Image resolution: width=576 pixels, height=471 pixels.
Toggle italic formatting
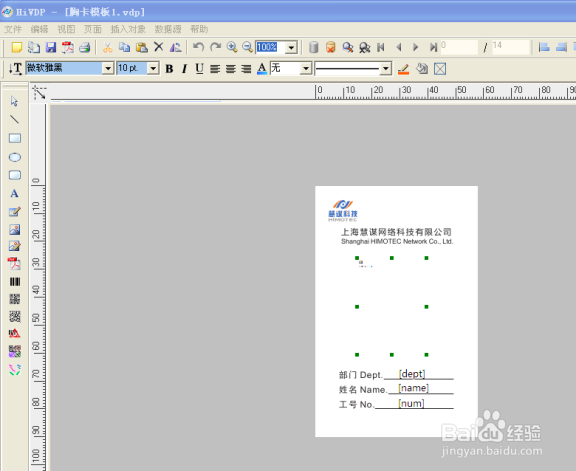click(184, 69)
